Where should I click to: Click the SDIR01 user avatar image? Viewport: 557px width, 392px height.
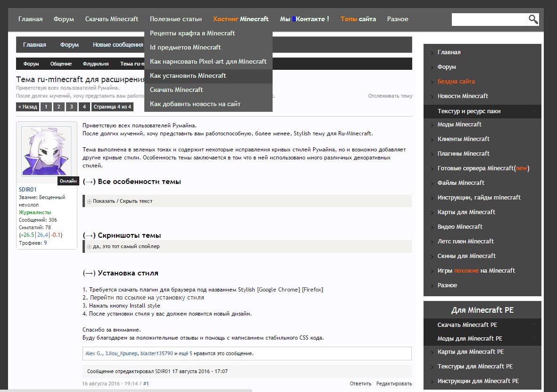pyautogui.click(x=46, y=151)
